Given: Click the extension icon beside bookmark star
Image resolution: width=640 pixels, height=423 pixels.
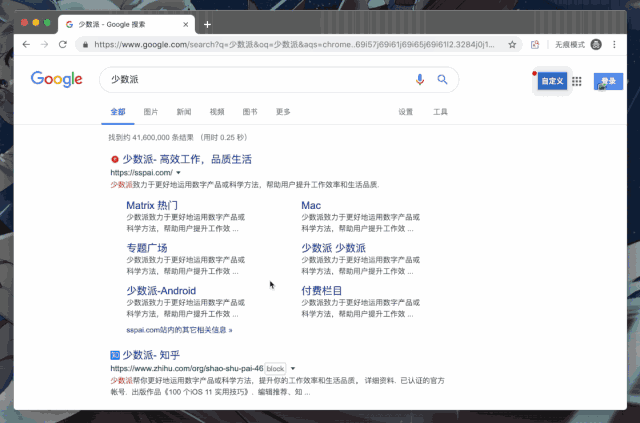Looking at the screenshot, I should coord(535,45).
